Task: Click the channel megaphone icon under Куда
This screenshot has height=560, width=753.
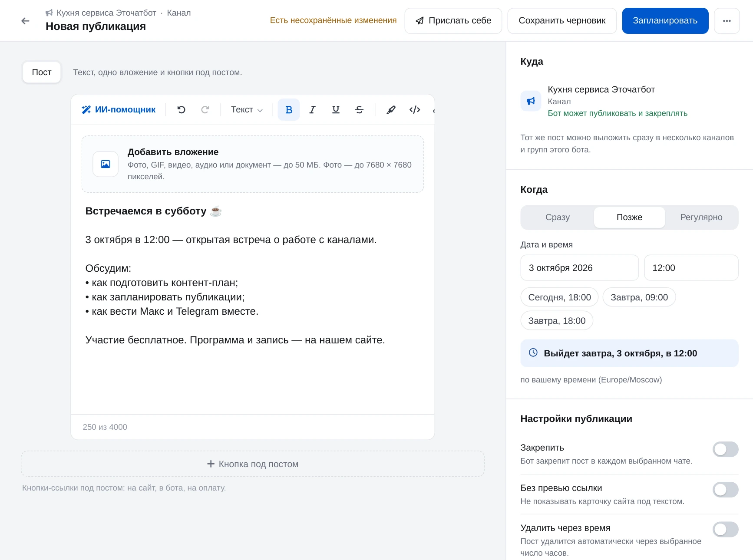Action: (531, 101)
